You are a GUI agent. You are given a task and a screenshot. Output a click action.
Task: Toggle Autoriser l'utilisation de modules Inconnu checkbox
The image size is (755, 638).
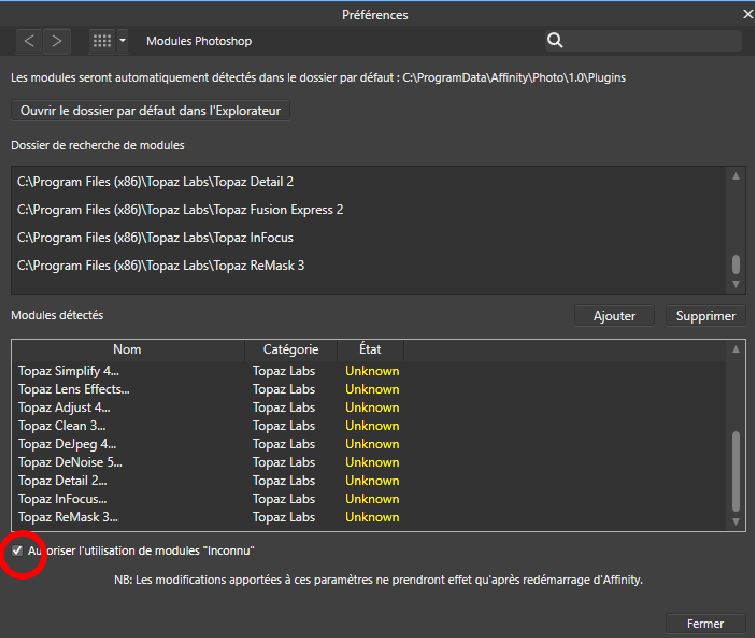click(x=17, y=550)
